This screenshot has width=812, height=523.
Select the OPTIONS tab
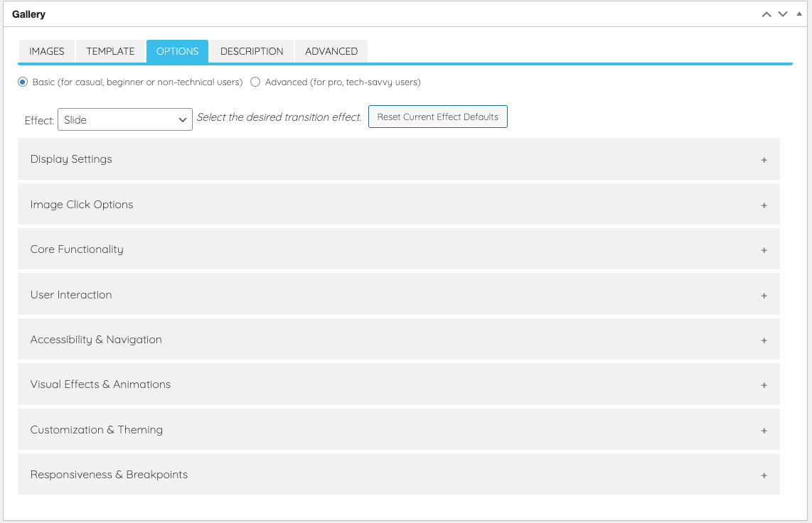(x=176, y=51)
